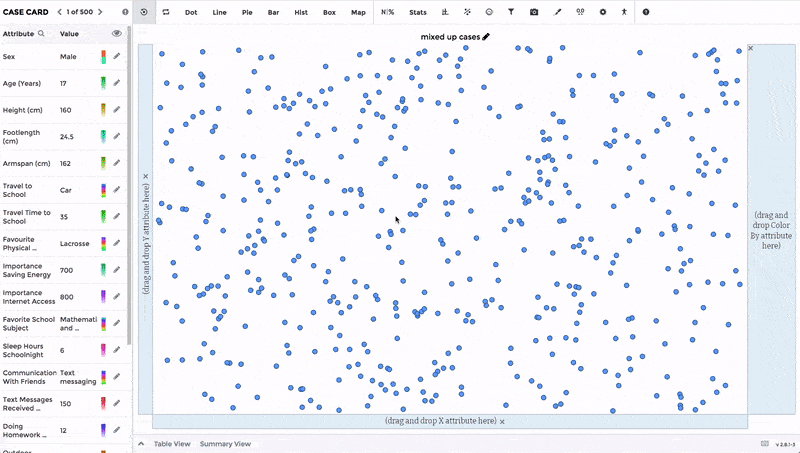Select the Dot plot type
The image size is (800, 453).
point(191,12)
